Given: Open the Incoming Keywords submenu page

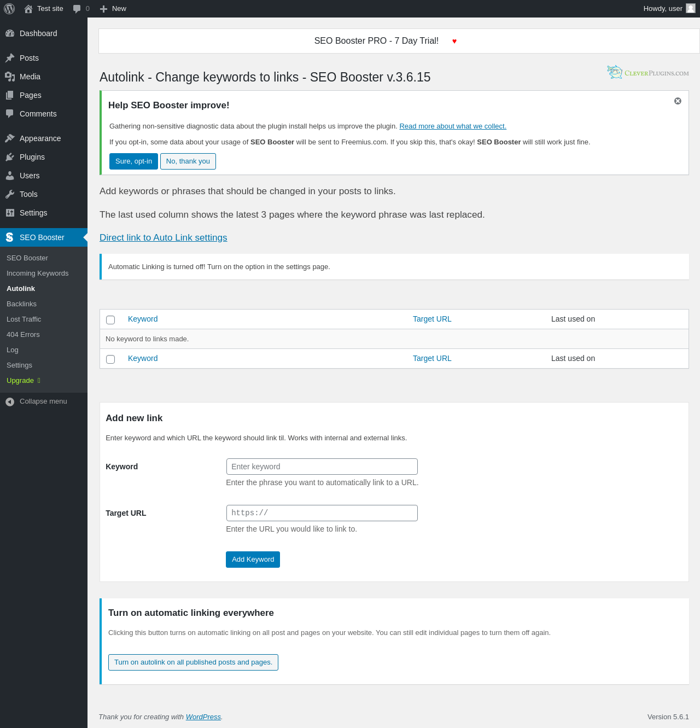Looking at the screenshot, I should 38,273.
